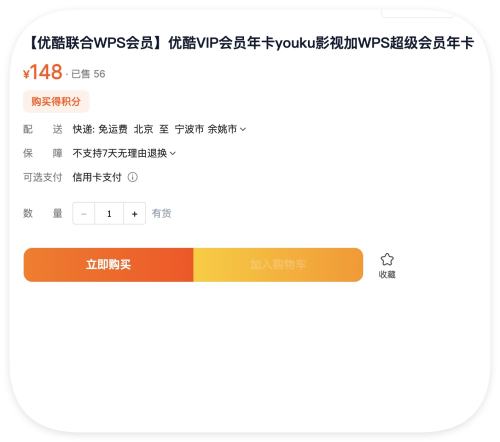Viewport: 500px width, 442px height.
Task: Decrease quantity with the minus button
Action: [84, 214]
